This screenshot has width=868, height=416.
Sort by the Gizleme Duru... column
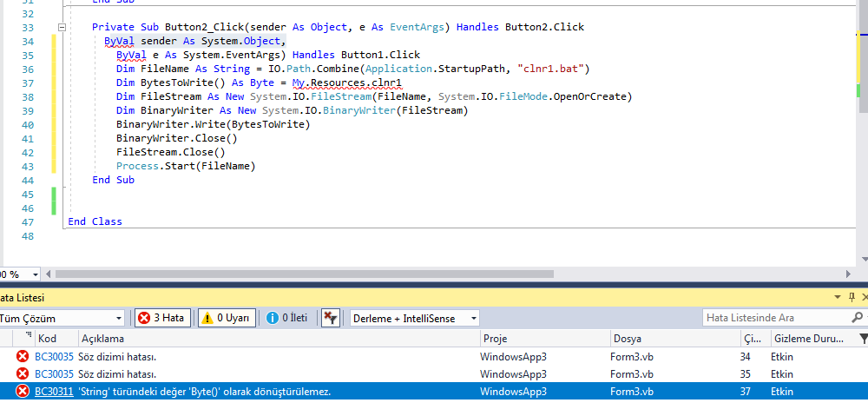812,339
